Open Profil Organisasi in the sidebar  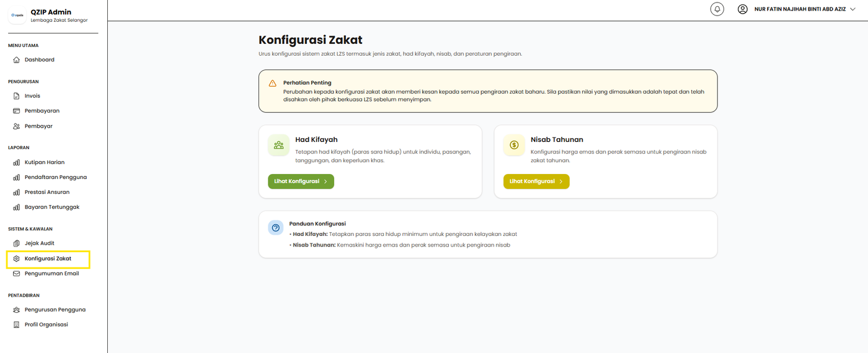tap(46, 325)
